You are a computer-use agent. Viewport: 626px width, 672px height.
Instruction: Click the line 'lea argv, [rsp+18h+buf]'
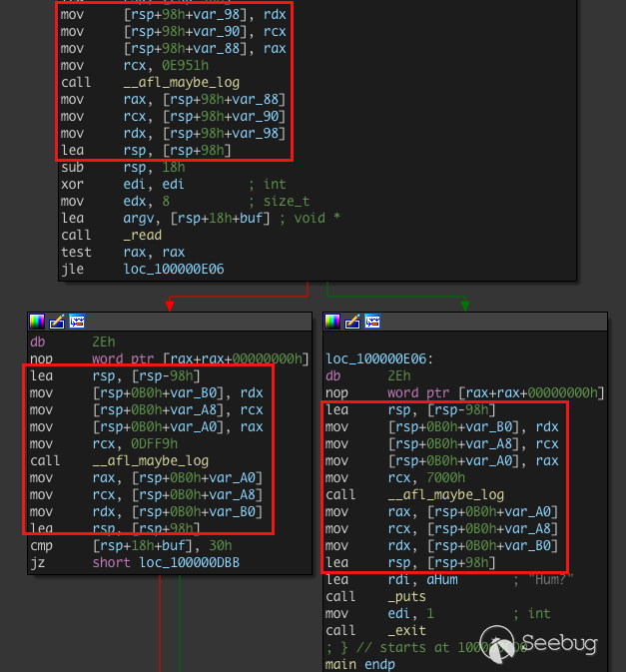[x=166, y=218]
